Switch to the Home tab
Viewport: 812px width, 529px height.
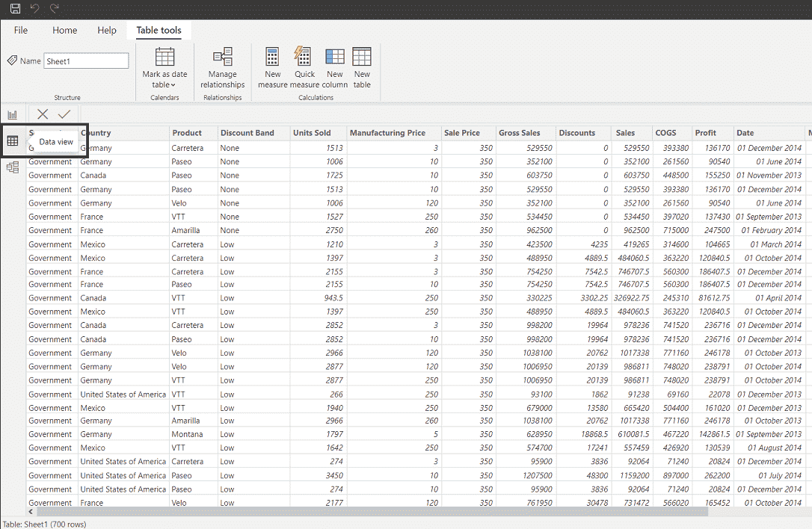tap(65, 31)
